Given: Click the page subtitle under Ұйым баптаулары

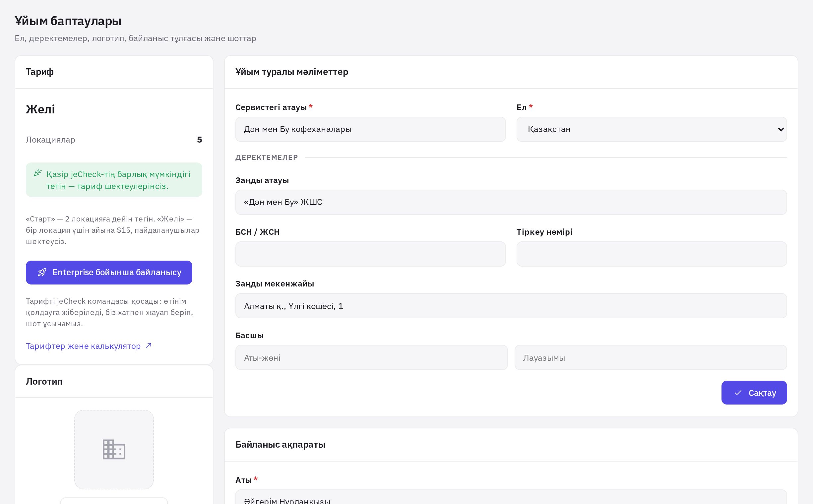Looking at the screenshot, I should pyautogui.click(x=135, y=38).
